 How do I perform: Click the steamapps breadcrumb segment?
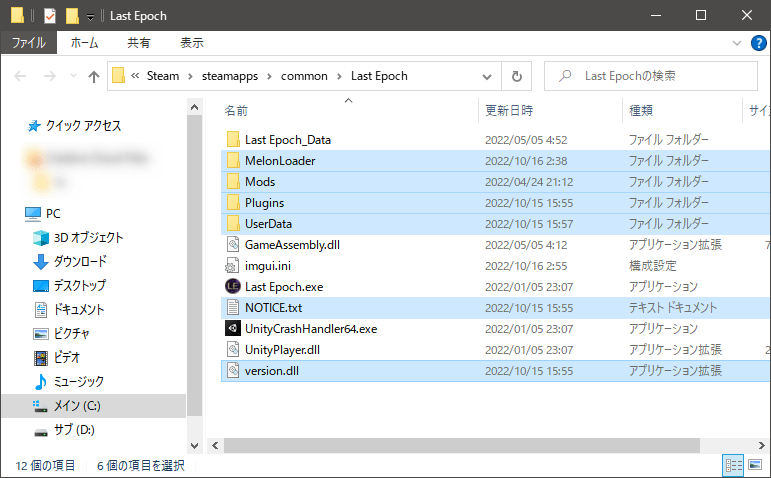tap(230, 76)
